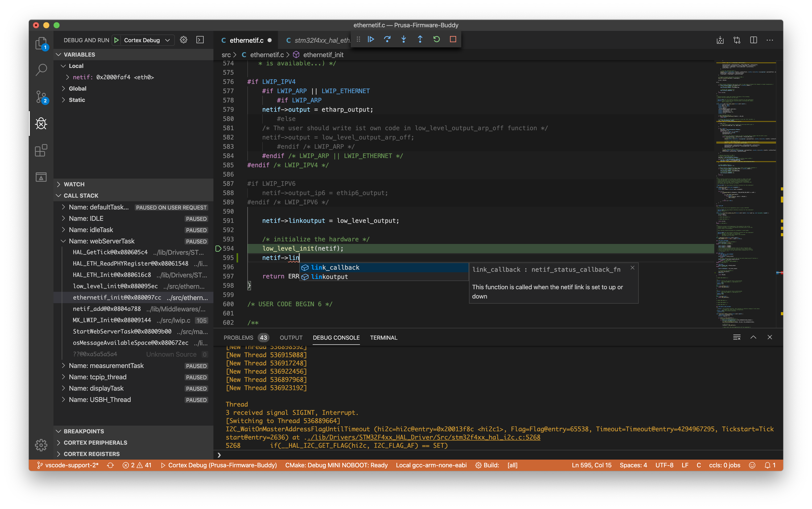Step Into in debug toolbar
The width and height of the screenshot is (812, 509).
coord(404,39)
